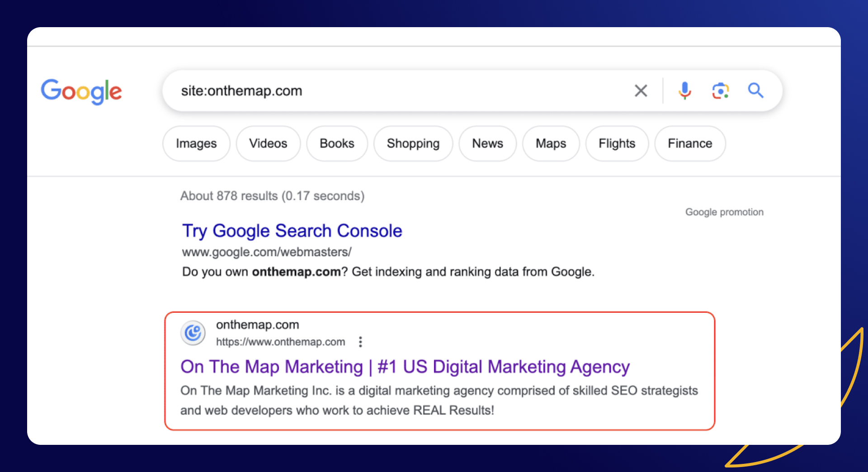This screenshot has height=472, width=868.
Task: Open the Try Google Search Console link
Action: 292,231
